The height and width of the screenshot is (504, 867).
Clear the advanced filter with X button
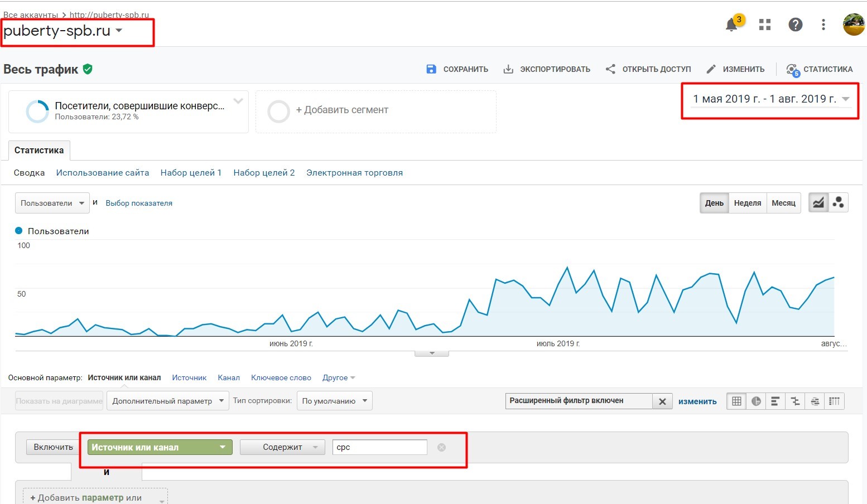(662, 401)
